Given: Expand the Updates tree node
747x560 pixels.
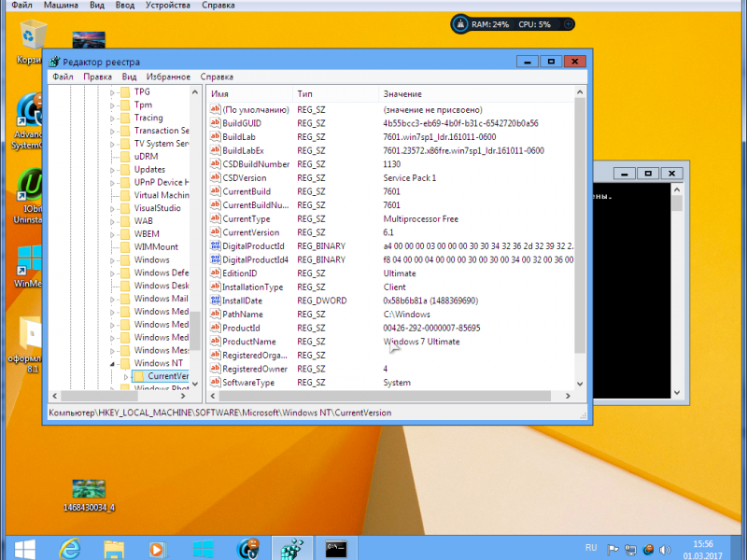Looking at the screenshot, I should (112, 170).
